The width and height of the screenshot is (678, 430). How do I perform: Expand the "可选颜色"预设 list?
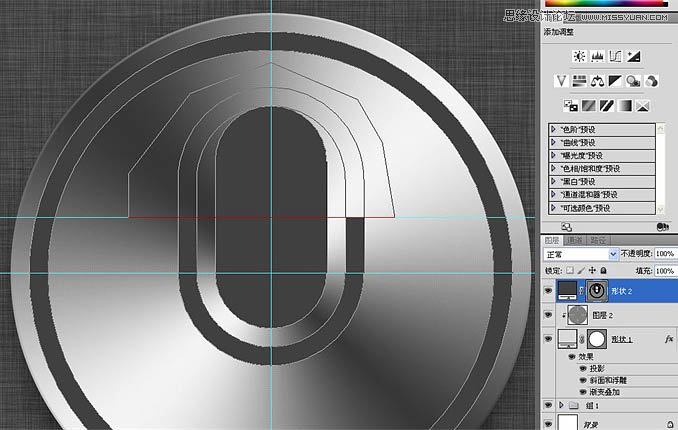pyautogui.click(x=553, y=208)
